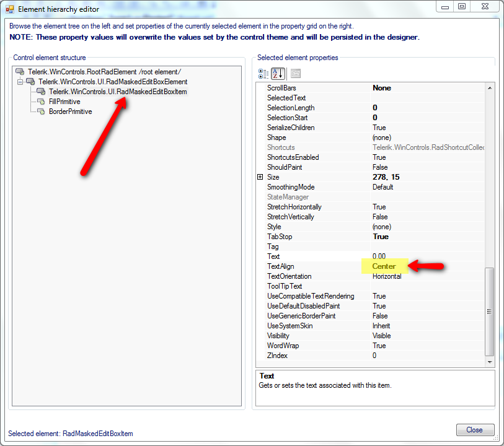The width and height of the screenshot is (504, 446).
Task: Switch property grid to Categorized view
Action: [x=263, y=74]
